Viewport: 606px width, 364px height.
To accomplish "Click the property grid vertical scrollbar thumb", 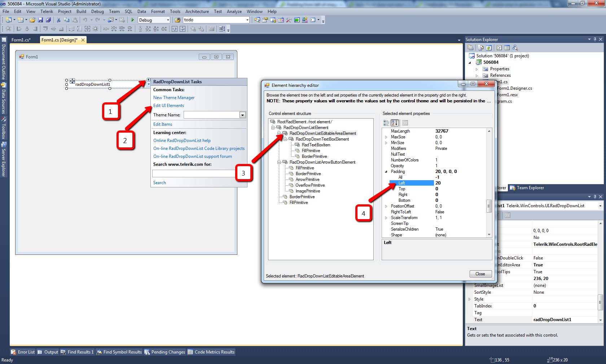I will coord(489,206).
